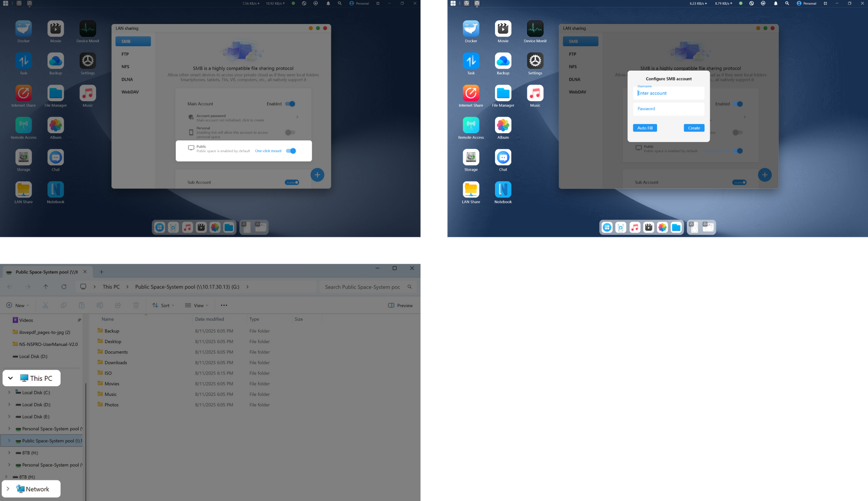Click the Delete trash icon in Explorer

pyautogui.click(x=136, y=305)
